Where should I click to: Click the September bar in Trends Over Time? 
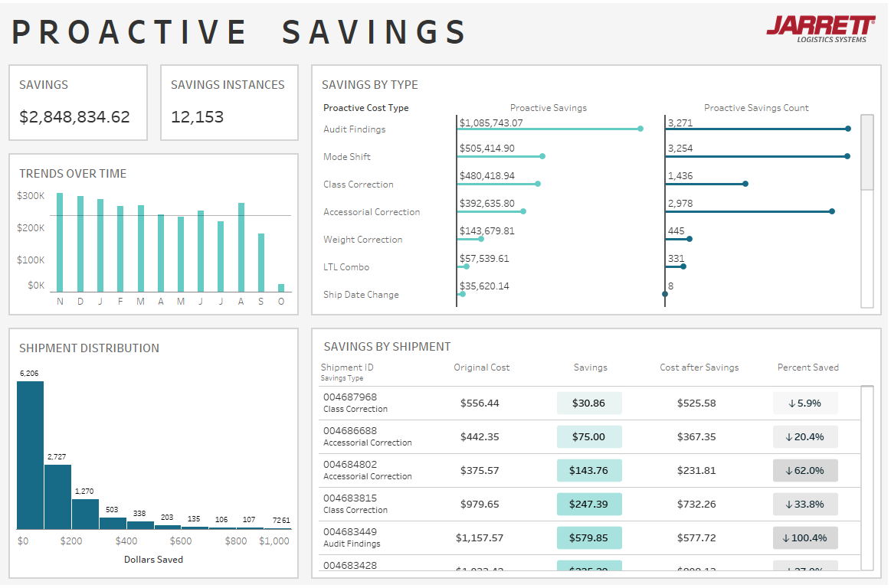coord(260,263)
